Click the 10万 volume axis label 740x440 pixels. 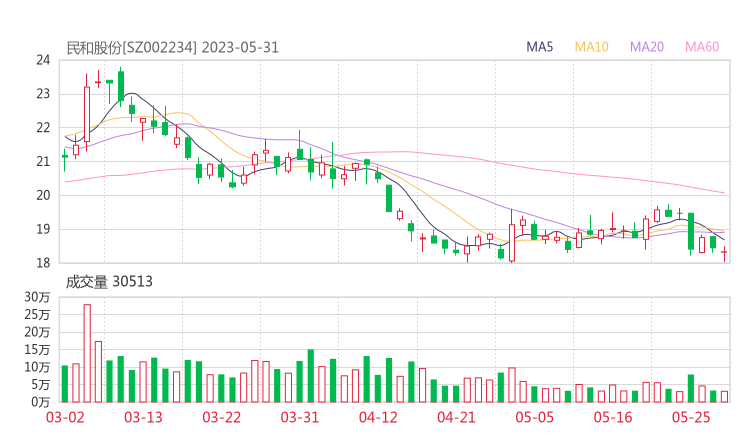coord(37,367)
